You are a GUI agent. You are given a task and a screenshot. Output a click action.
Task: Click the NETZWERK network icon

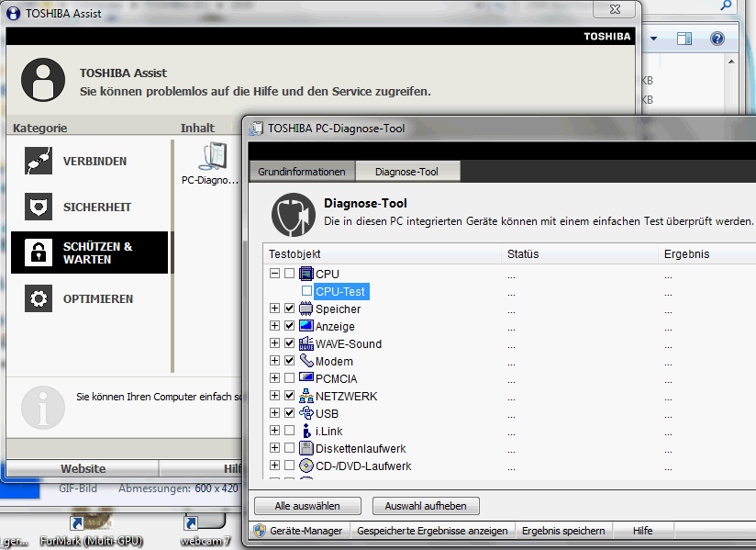[306, 396]
